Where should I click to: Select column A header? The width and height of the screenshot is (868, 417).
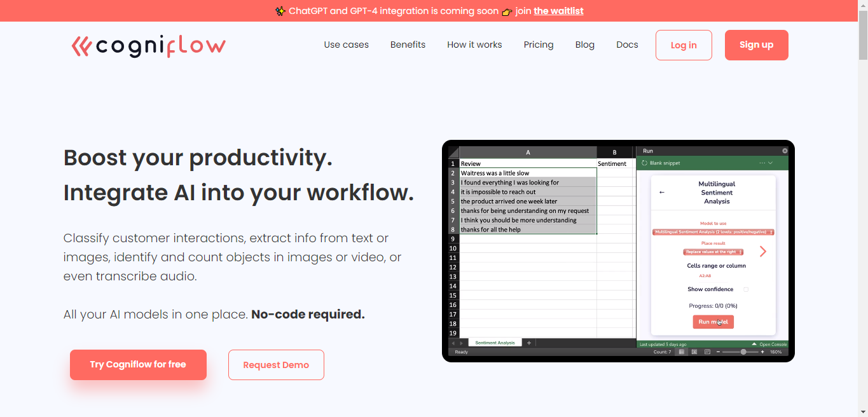click(x=528, y=153)
